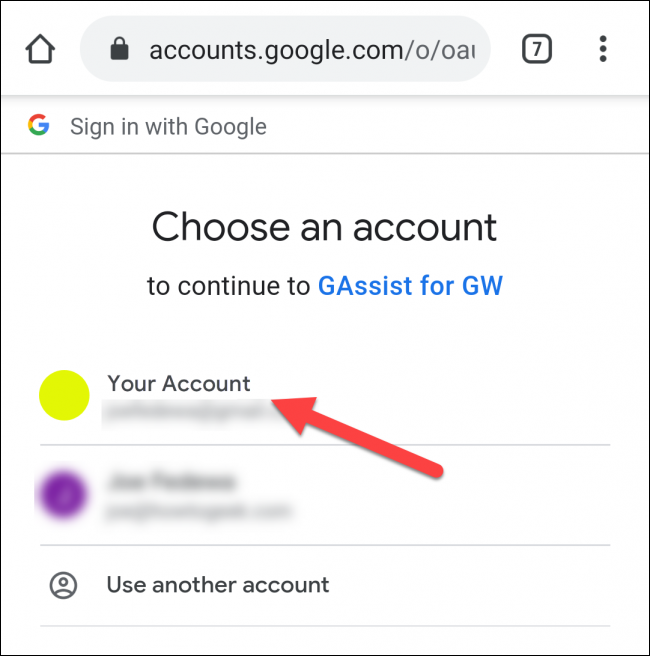
Task: Click the URL text in the omnibox
Action: pyautogui.click(x=312, y=51)
